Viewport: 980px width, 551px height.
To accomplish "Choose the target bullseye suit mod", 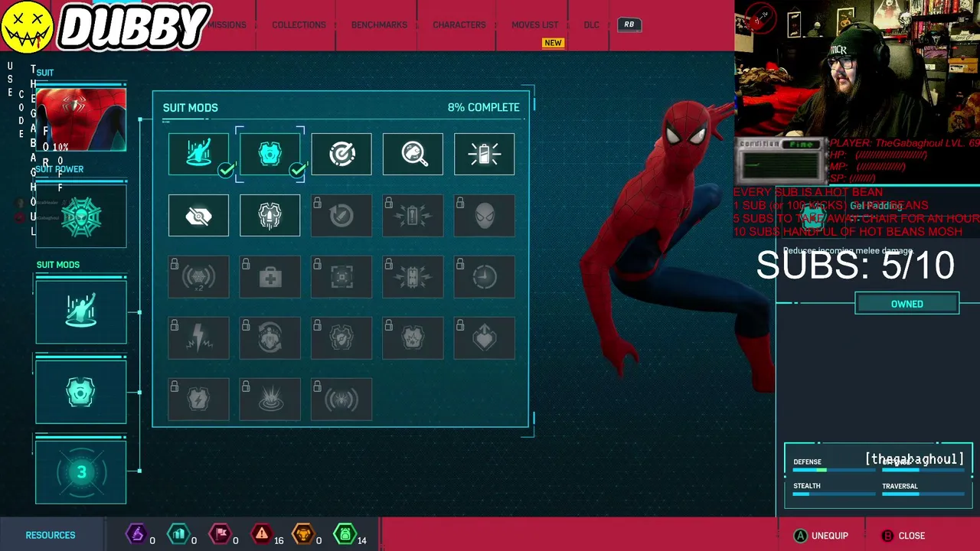I will tap(341, 154).
